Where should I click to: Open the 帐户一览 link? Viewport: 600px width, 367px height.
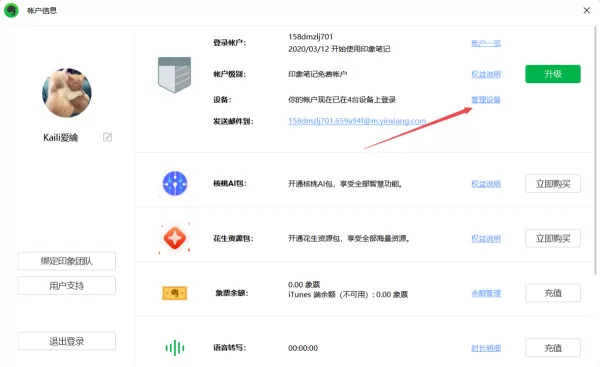[486, 43]
